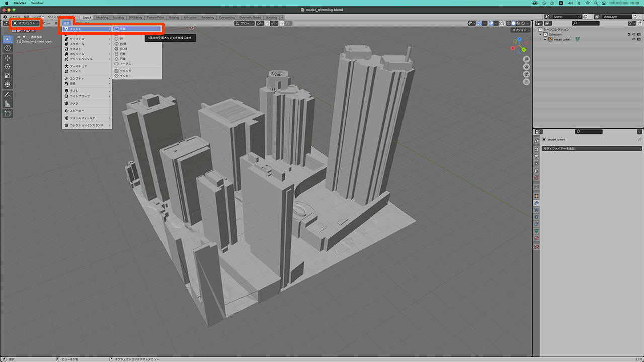The width and height of the screenshot is (644, 362).
Task: Switch to UV Editing workspace tab
Action: pos(136,17)
